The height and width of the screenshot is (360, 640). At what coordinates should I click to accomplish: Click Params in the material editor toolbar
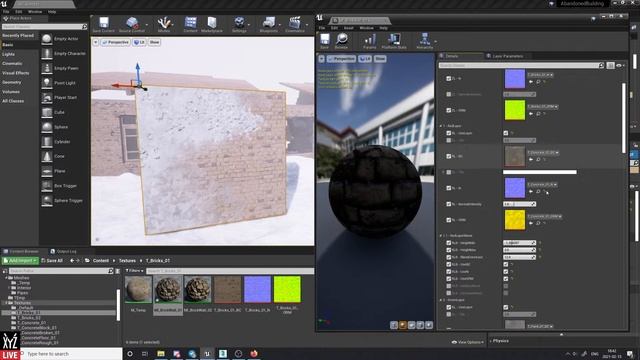[x=369, y=41]
